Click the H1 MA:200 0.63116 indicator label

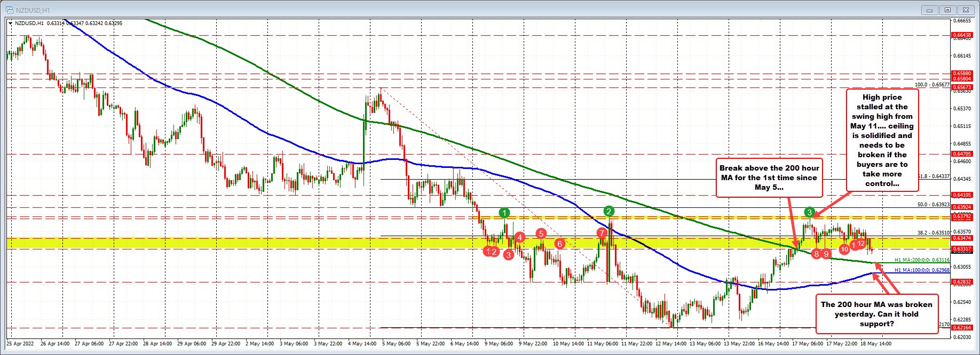coord(922,260)
